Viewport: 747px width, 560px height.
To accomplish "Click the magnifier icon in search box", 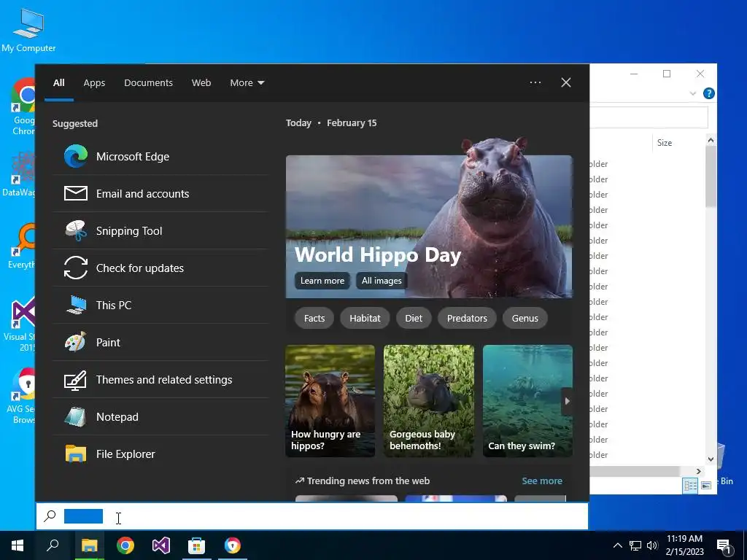I will click(x=50, y=516).
